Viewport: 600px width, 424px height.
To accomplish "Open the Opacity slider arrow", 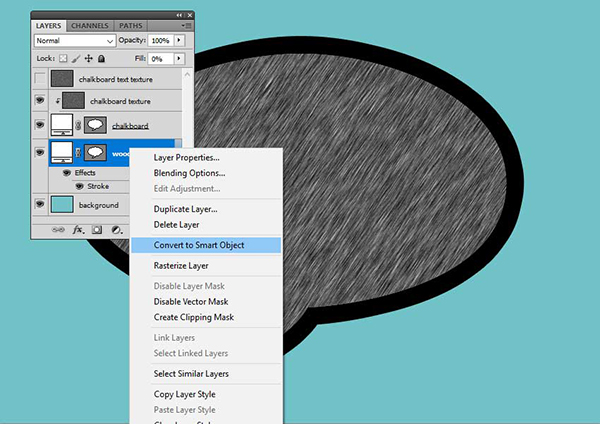I will 179,41.
